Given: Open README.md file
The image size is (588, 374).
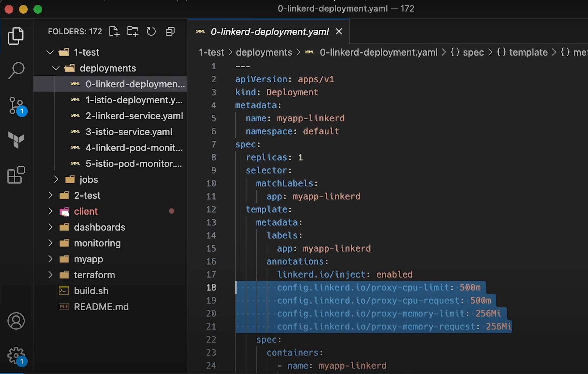Looking at the screenshot, I should point(101,307).
